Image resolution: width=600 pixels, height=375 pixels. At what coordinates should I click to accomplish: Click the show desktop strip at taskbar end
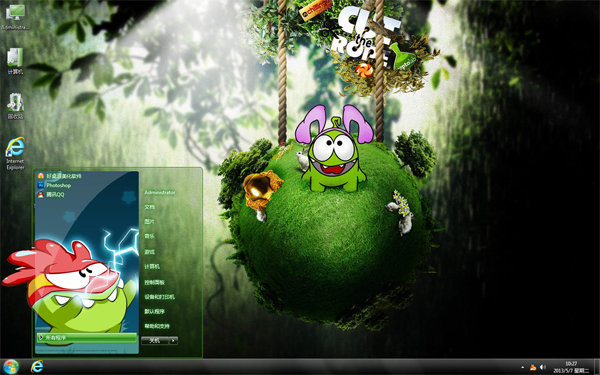(x=597, y=367)
